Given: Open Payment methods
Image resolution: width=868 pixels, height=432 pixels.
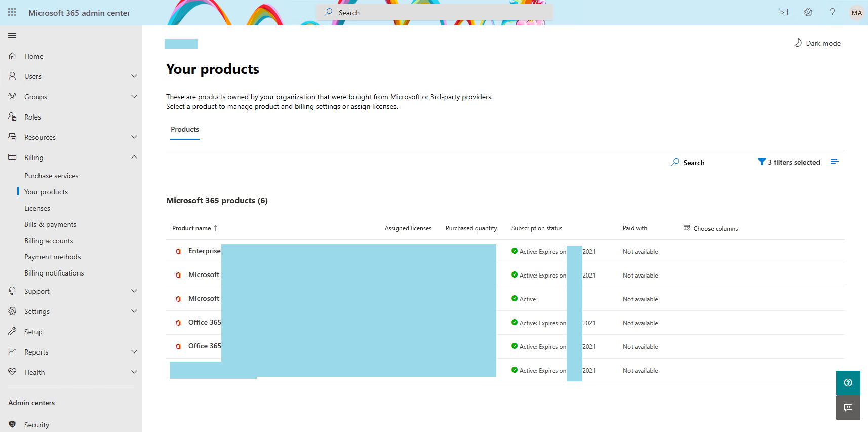Looking at the screenshot, I should point(53,257).
